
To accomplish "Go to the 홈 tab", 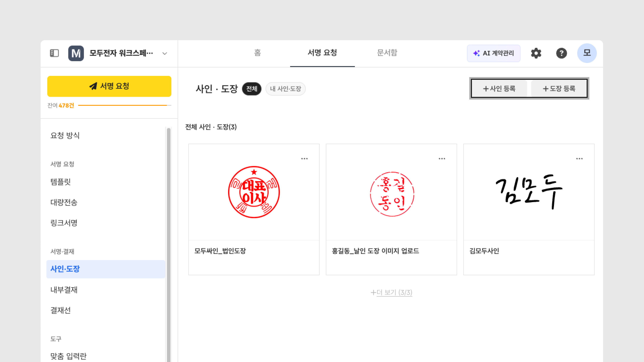I will 257,53.
